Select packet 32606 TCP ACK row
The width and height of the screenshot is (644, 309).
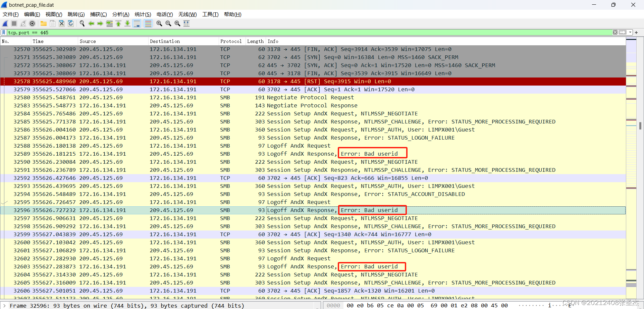click(313, 291)
